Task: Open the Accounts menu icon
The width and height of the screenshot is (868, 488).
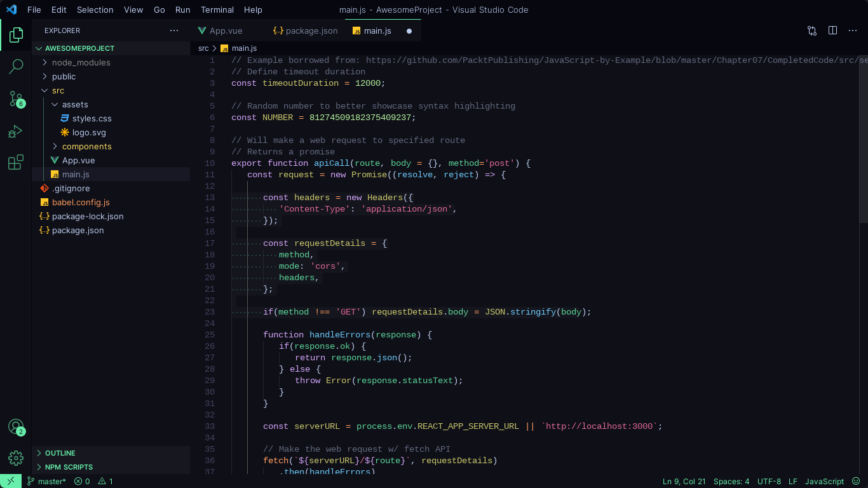Action: coord(16,427)
